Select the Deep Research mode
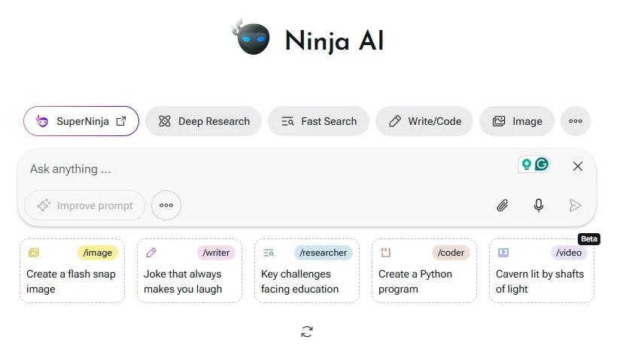629x364 pixels. [x=203, y=121]
